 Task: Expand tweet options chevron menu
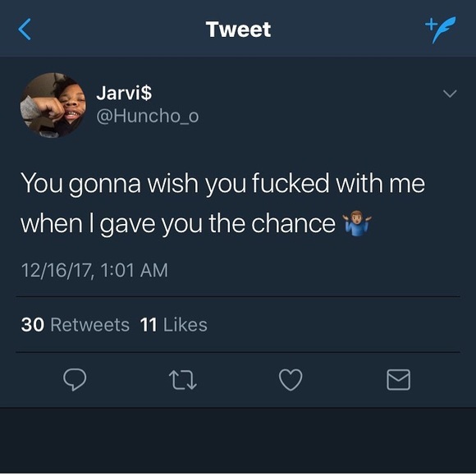450,94
